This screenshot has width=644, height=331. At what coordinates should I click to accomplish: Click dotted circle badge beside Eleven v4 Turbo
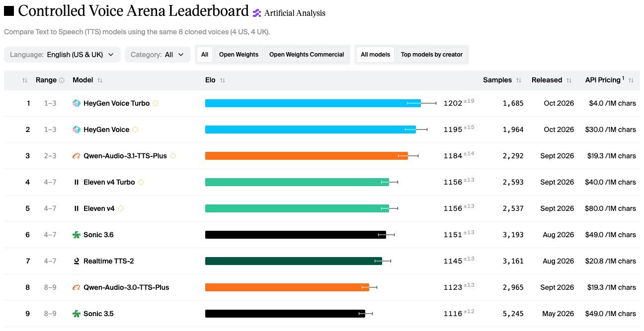point(141,182)
